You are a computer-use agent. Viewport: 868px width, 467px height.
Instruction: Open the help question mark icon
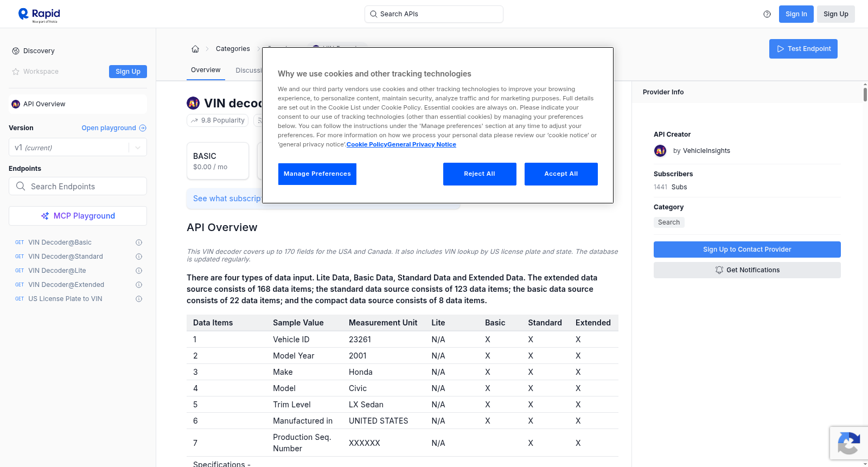[767, 14]
